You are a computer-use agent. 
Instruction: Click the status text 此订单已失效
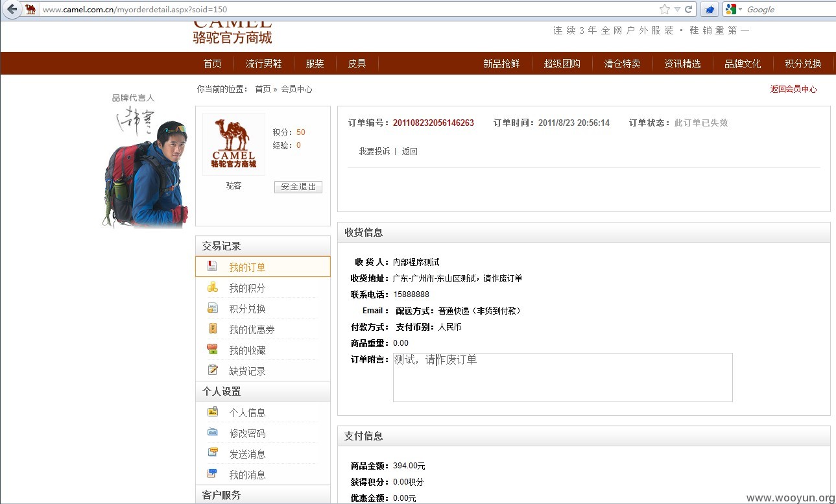point(701,123)
